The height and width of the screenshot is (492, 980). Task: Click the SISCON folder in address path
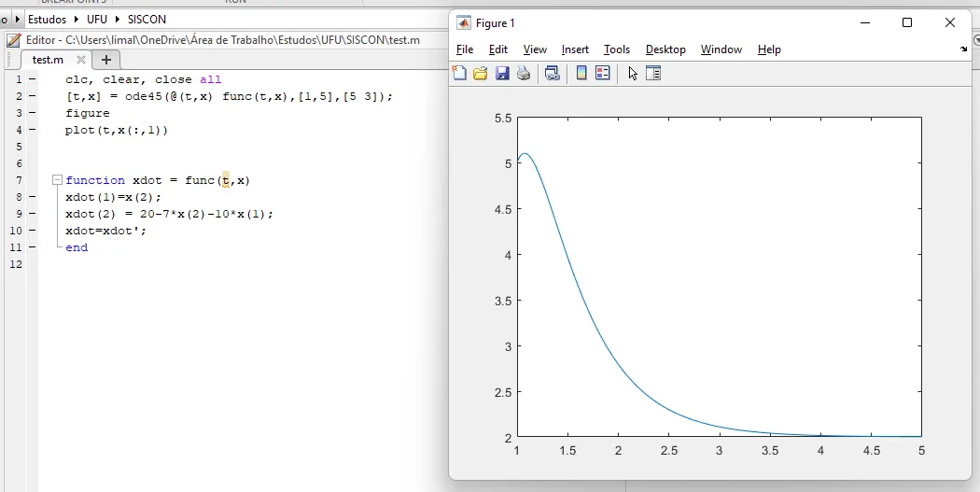(x=146, y=19)
